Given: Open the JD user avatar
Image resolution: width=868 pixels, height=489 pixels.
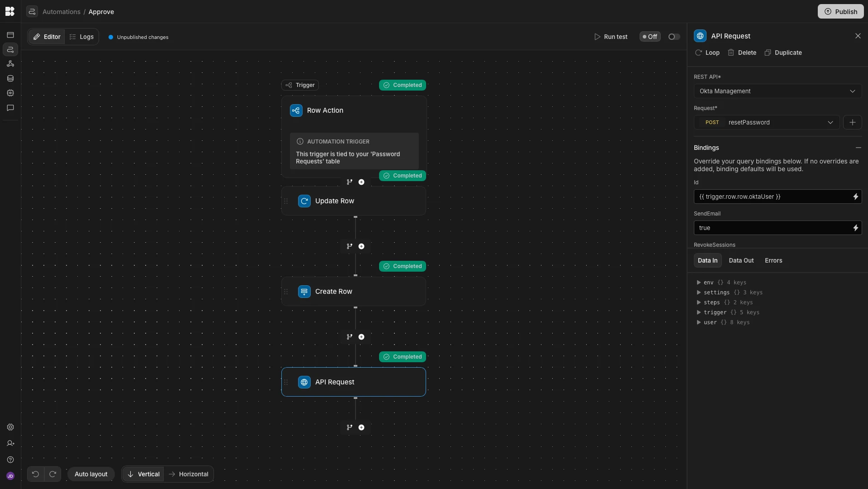Looking at the screenshot, I should coord(10,476).
